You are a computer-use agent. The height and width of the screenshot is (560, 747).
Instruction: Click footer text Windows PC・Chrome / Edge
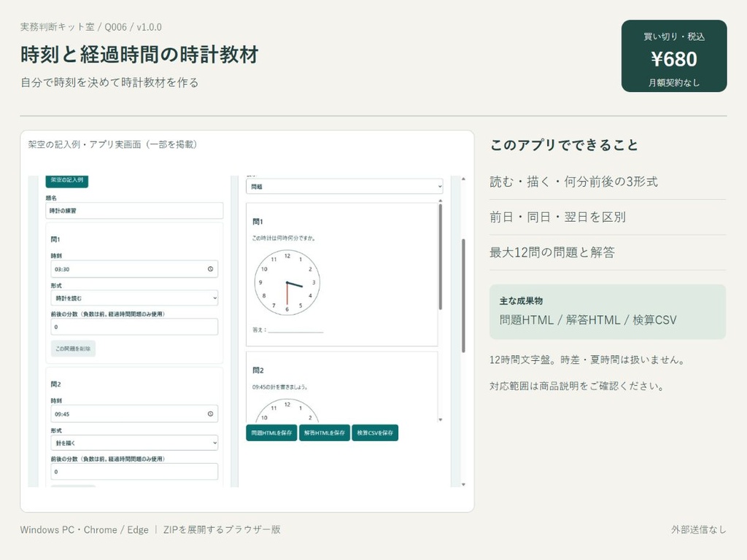(x=85, y=529)
